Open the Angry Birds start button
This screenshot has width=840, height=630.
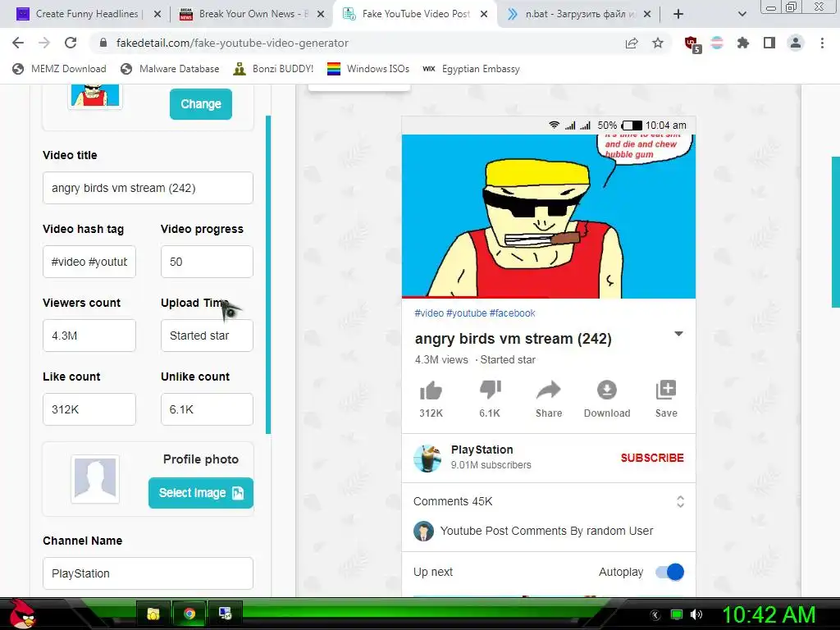21,614
